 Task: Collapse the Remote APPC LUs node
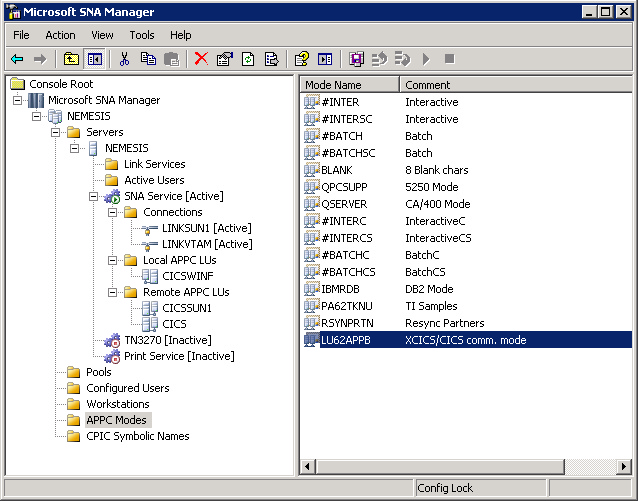(114, 292)
